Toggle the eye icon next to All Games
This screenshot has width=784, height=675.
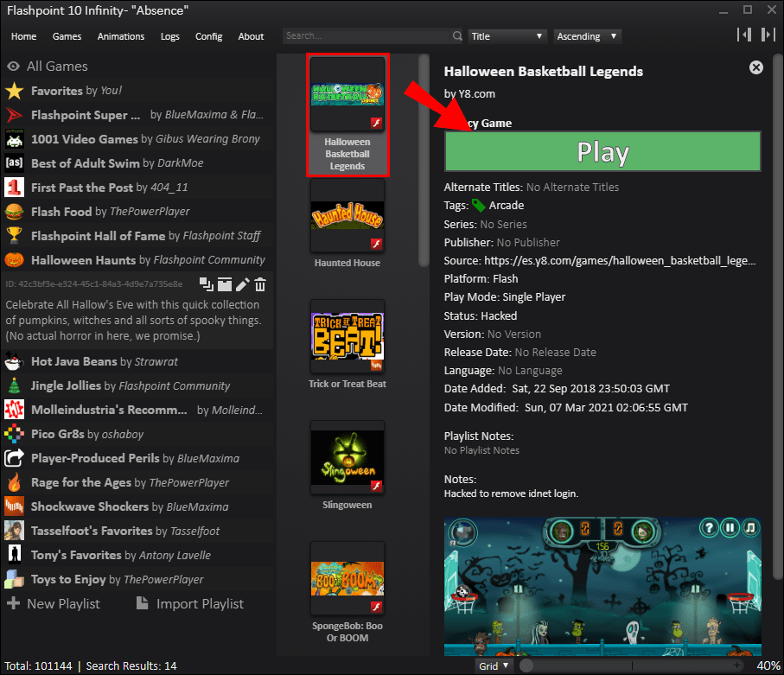click(13, 66)
